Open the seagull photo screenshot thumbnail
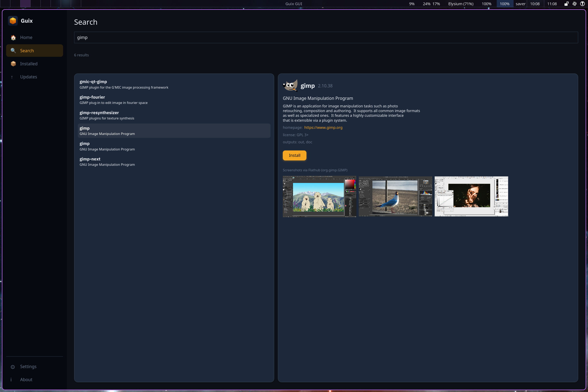 point(395,196)
